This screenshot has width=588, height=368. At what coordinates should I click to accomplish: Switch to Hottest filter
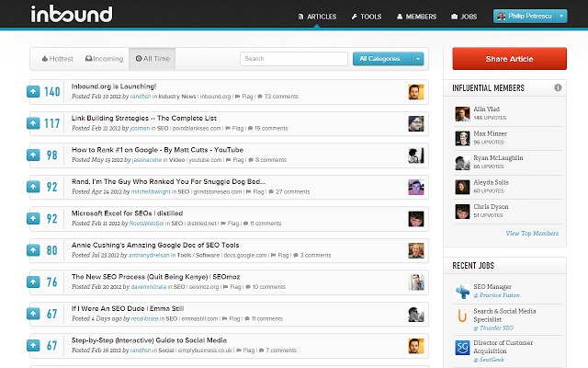point(57,59)
